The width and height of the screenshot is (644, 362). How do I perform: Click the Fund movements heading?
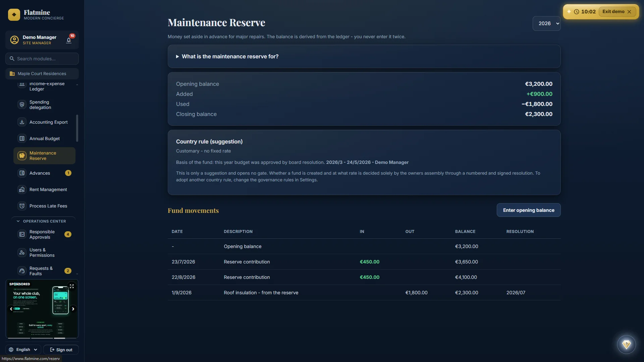(x=193, y=210)
